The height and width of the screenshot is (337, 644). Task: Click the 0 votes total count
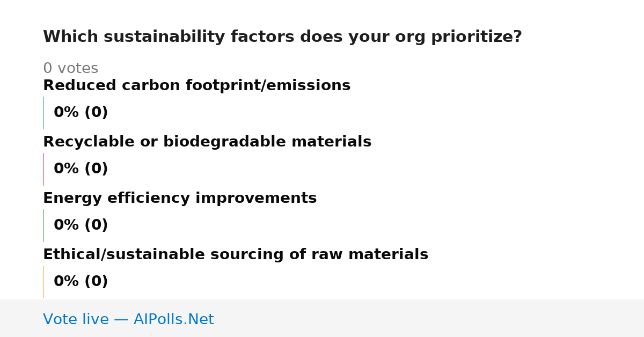tap(70, 69)
